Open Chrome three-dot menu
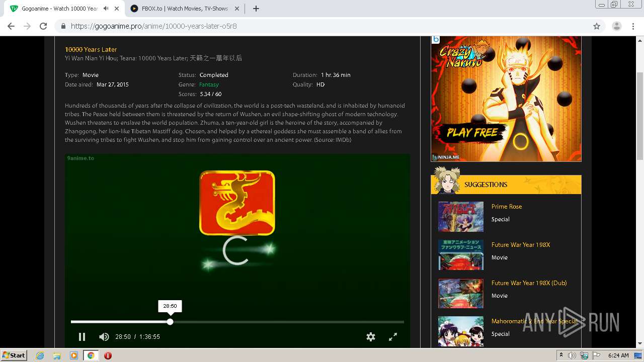The image size is (644, 362). 633,26
